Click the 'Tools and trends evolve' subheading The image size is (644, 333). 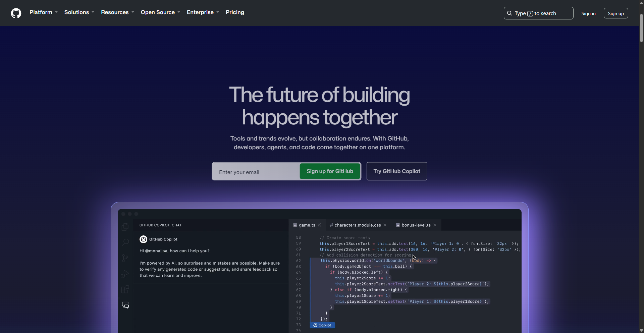click(x=319, y=143)
